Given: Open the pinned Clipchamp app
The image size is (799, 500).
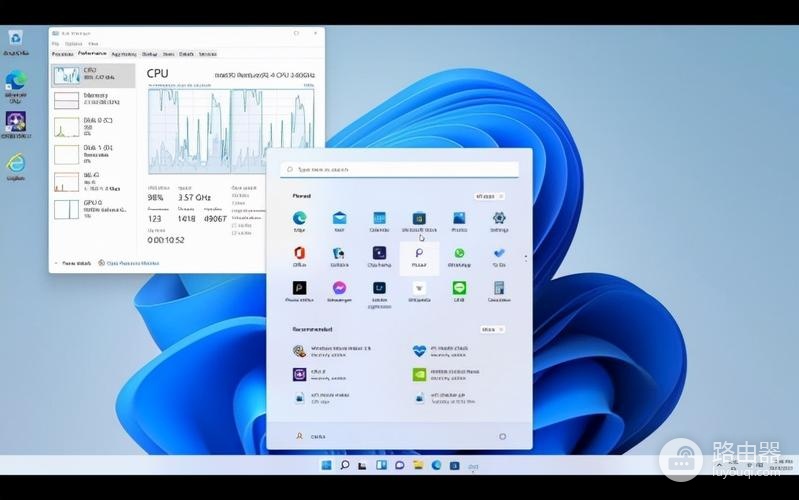Looking at the screenshot, I should 379,256.
